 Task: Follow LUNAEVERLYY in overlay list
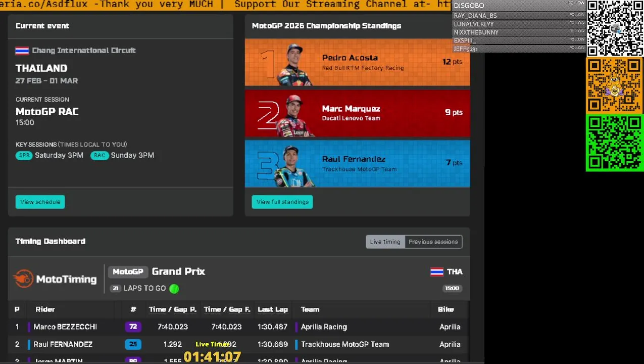[576, 23]
